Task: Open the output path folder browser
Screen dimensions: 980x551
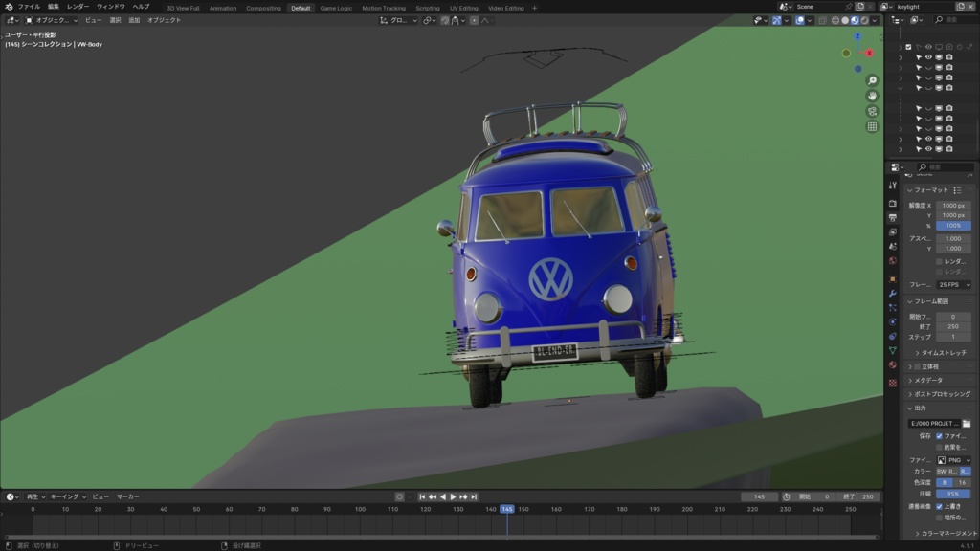Action: [967, 424]
